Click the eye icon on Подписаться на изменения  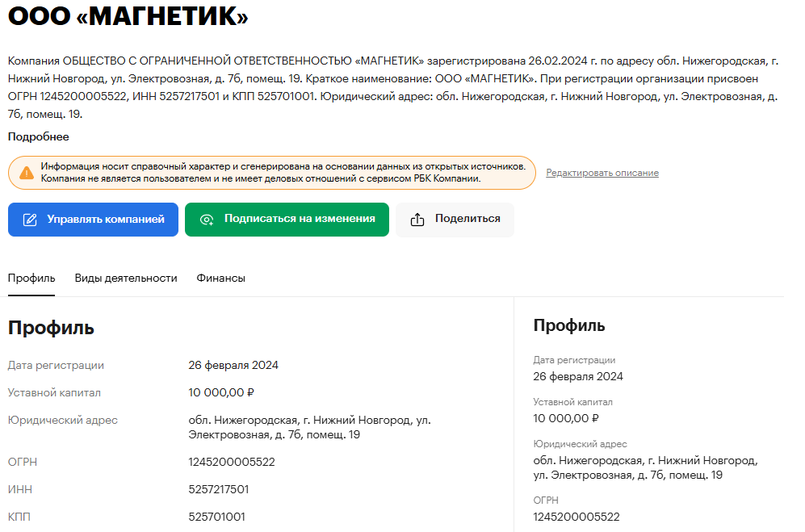tap(207, 220)
